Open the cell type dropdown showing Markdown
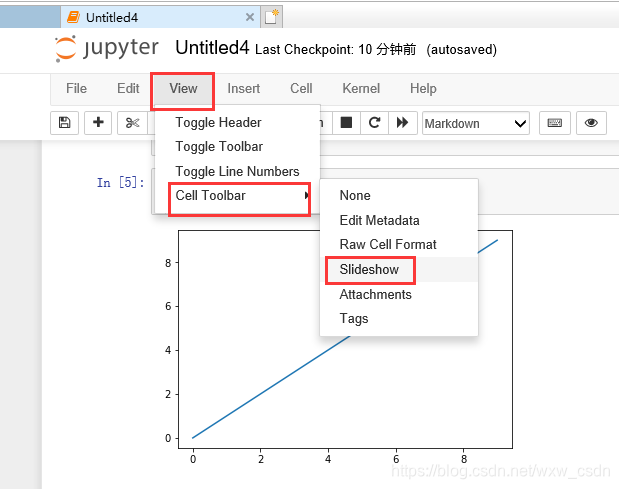Image resolution: width=619 pixels, height=489 pixels. click(x=476, y=124)
